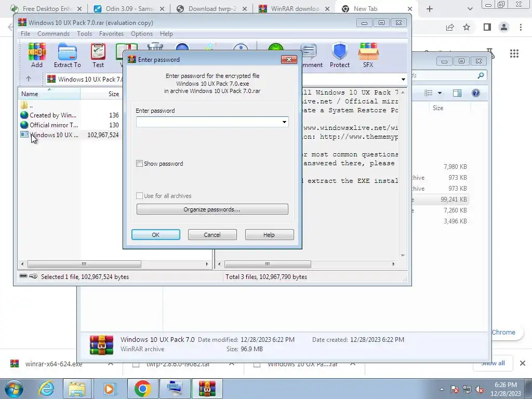Open the Tools menu
This screenshot has height=399, width=532.
84,34
